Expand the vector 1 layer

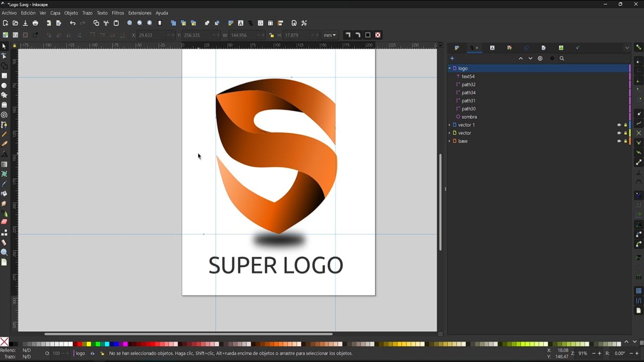click(449, 125)
